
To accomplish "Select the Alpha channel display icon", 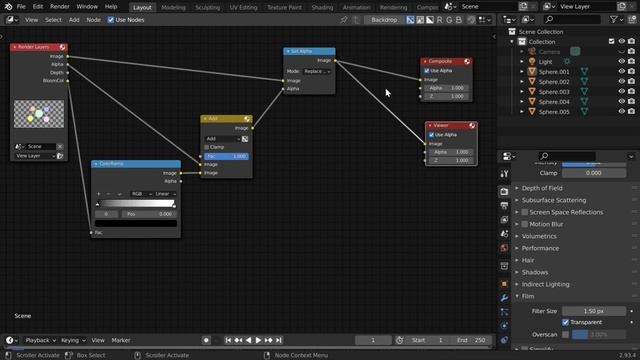I will (430, 20).
